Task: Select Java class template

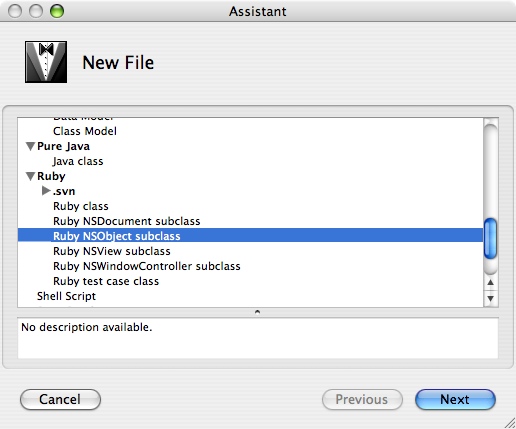Action: point(78,161)
